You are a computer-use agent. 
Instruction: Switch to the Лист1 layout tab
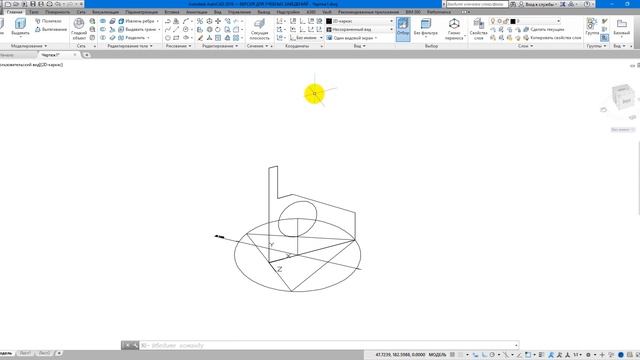[25, 353]
